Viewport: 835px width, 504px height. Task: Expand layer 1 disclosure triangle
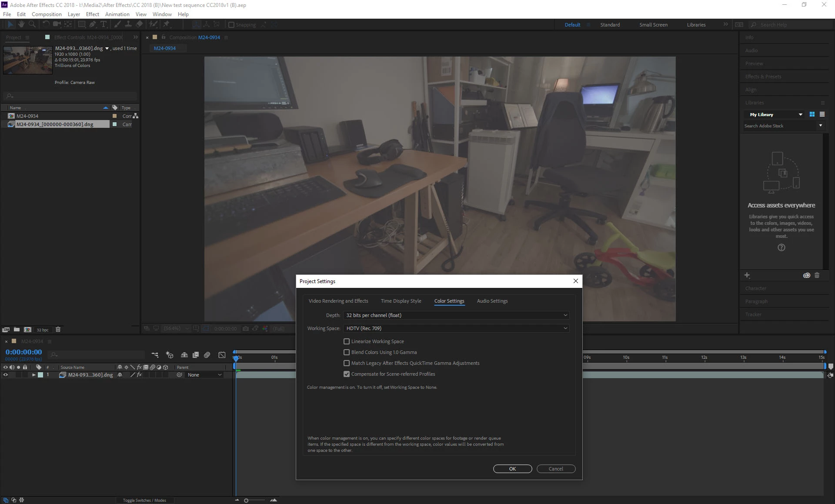coord(33,375)
